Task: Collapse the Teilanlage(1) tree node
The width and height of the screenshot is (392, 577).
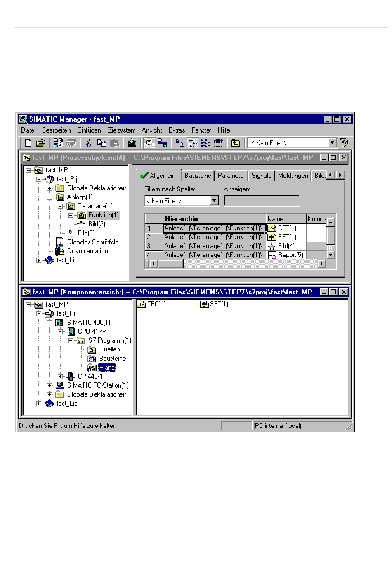Action: tap(60, 206)
